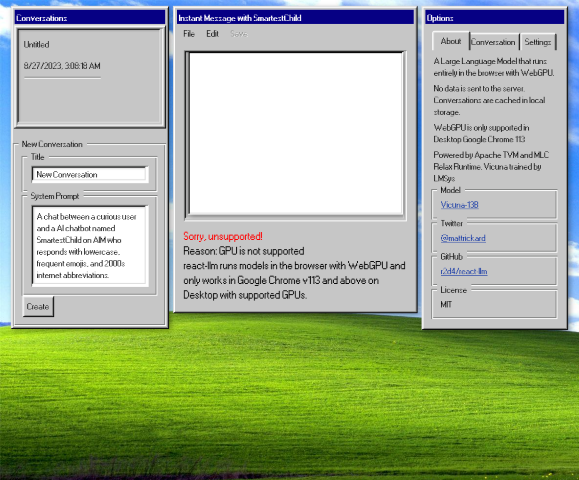Image resolution: width=579 pixels, height=480 pixels.
Task: Click the Twitter group label
Action: tap(451, 223)
